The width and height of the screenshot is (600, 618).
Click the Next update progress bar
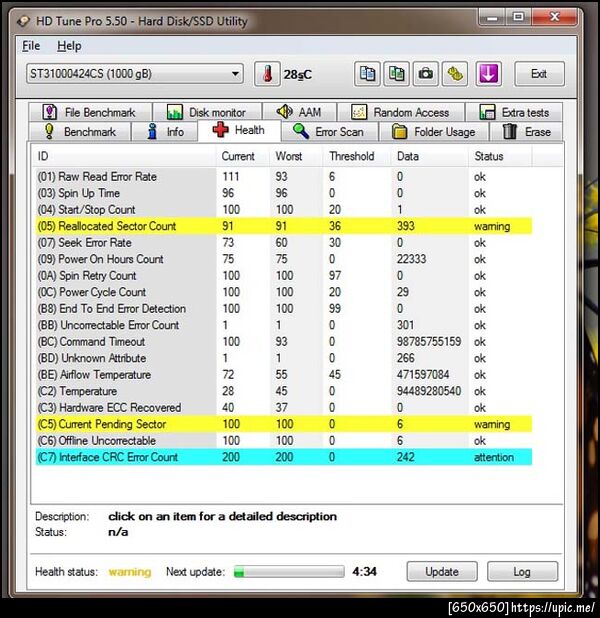point(289,571)
